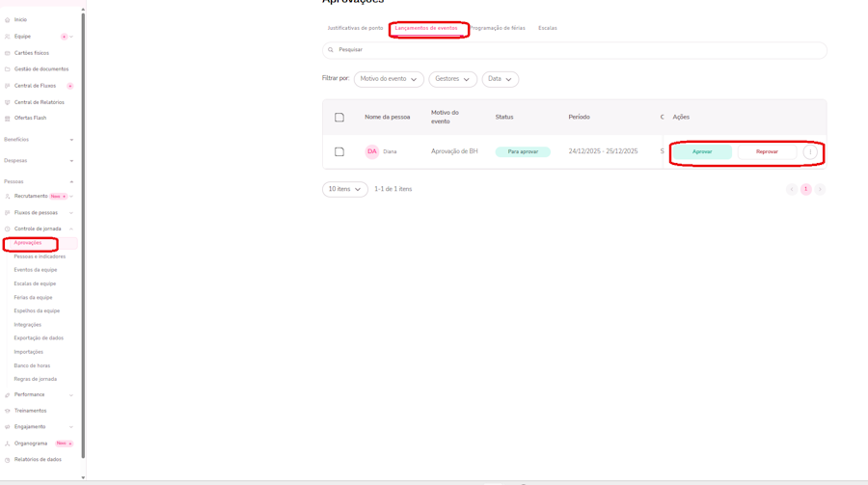Click the Reprovar button for Diana

(x=767, y=151)
